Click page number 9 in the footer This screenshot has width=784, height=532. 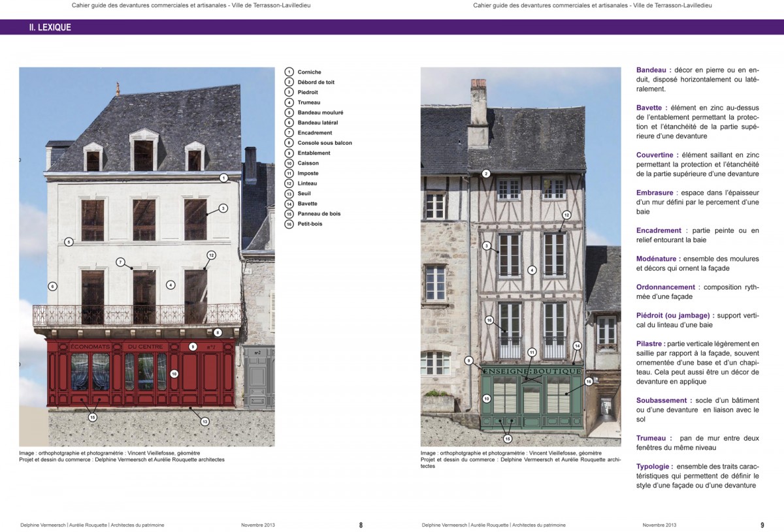[762, 525]
